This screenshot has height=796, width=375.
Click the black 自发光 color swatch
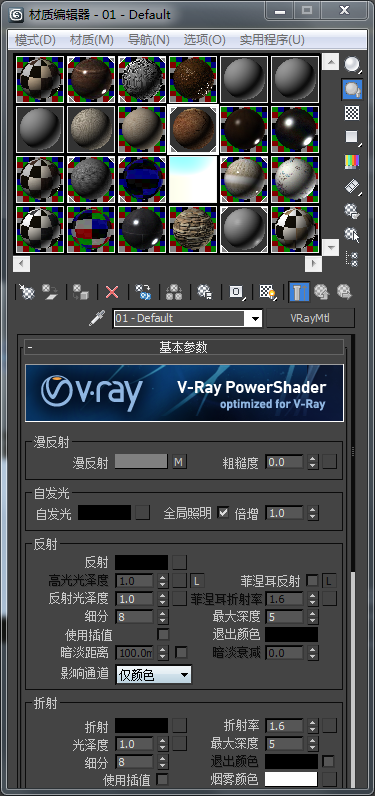(x=105, y=512)
